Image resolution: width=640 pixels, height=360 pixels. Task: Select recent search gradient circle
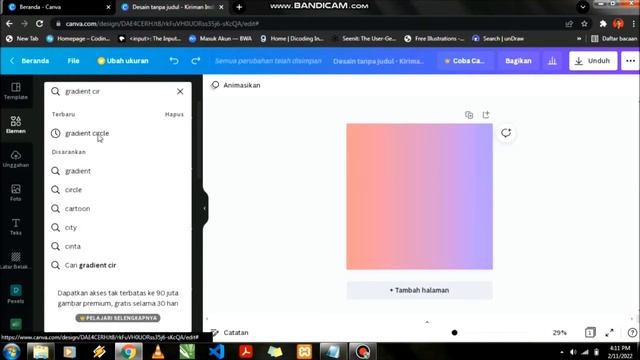118,133
